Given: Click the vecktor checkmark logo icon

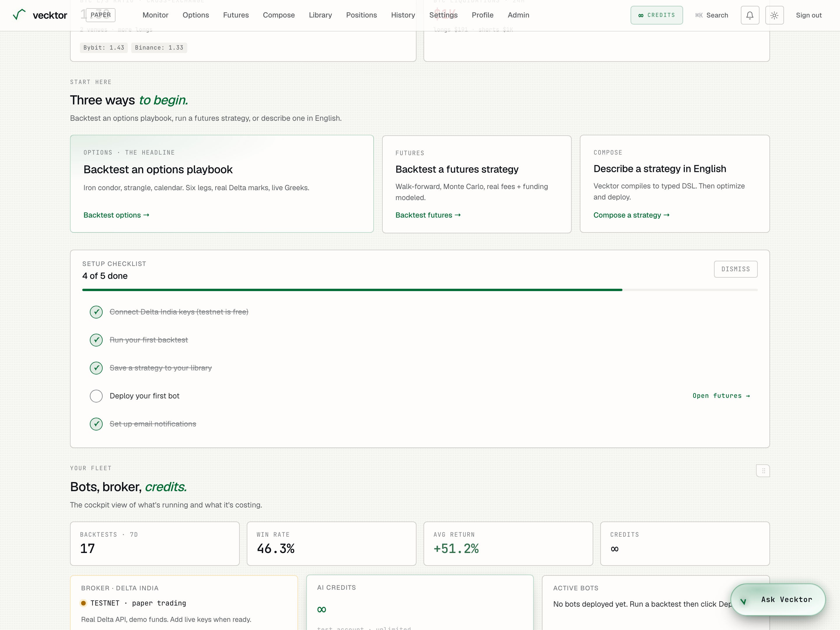Looking at the screenshot, I should pyautogui.click(x=19, y=14).
